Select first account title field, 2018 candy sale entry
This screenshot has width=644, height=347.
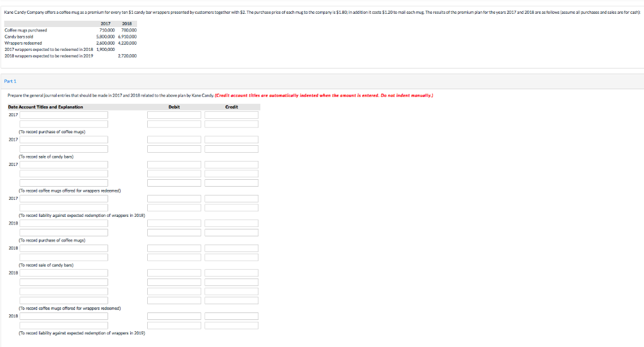tap(64, 248)
